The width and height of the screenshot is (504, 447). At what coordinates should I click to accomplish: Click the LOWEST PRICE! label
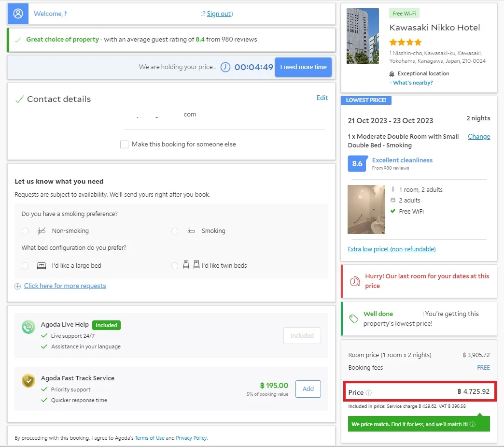coord(366,100)
